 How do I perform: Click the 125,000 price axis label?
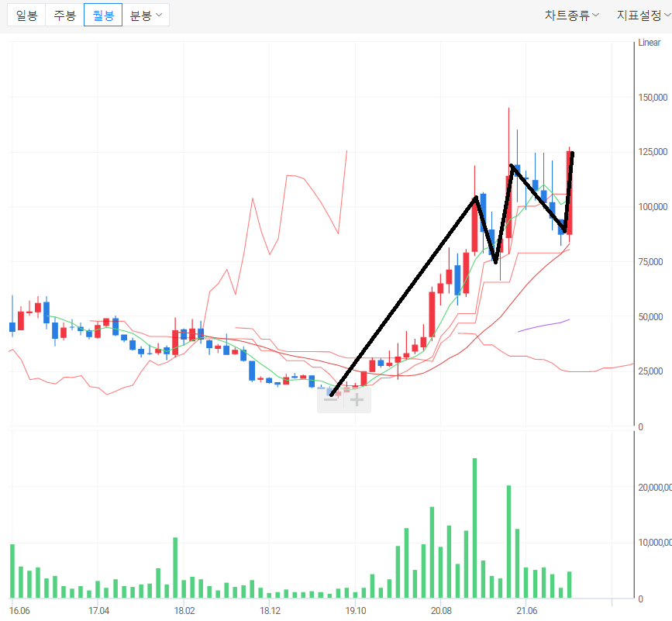point(653,152)
